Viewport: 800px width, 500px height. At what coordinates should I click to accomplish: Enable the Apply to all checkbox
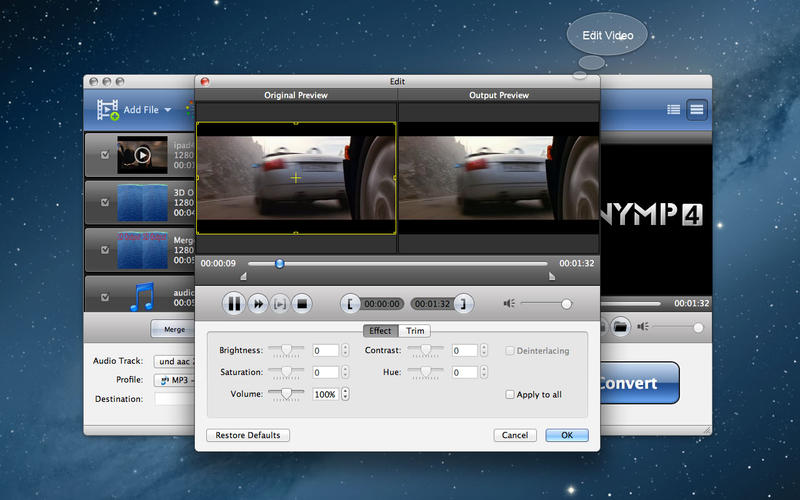[510, 394]
